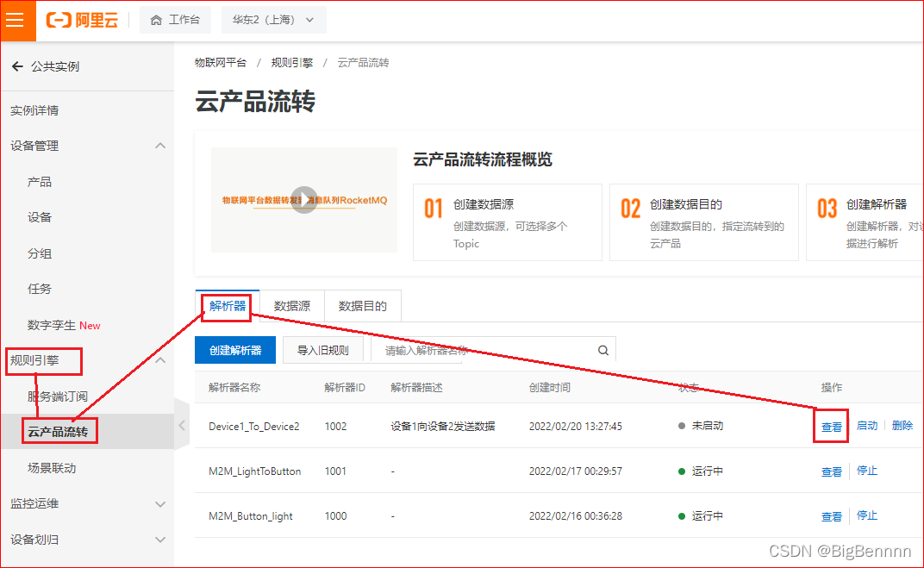Click M2M_Button_light parser name

coord(251,516)
